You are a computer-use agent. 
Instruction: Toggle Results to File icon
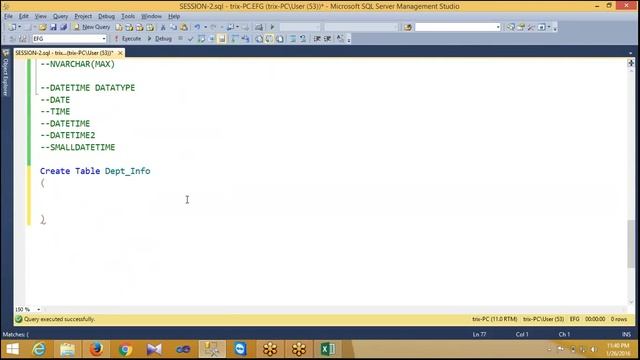pyautogui.click(x=280, y=39)
